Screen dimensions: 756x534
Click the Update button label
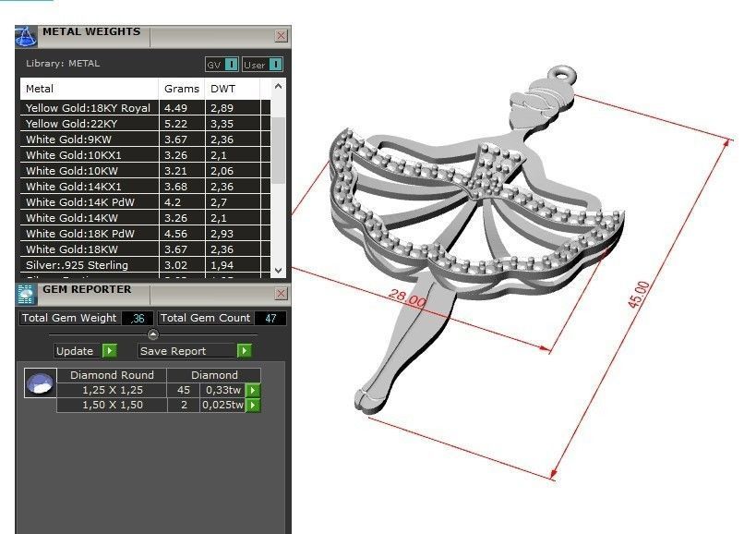coord(75,351)
